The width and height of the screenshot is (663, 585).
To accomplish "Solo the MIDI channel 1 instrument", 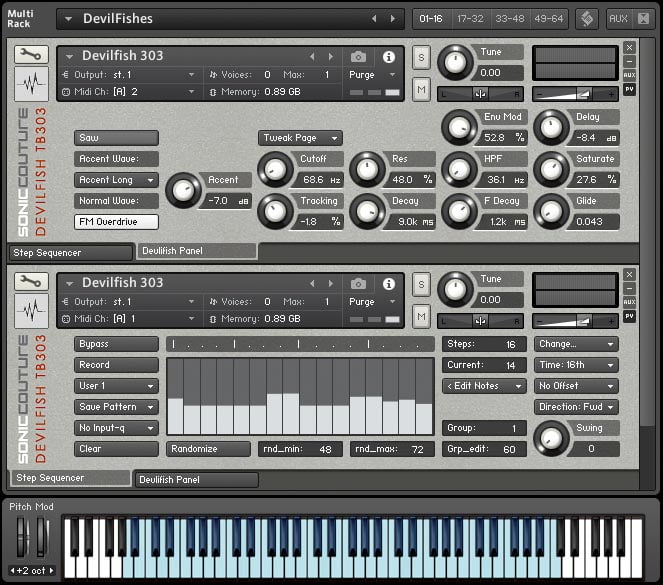I will tap(421, 284).
